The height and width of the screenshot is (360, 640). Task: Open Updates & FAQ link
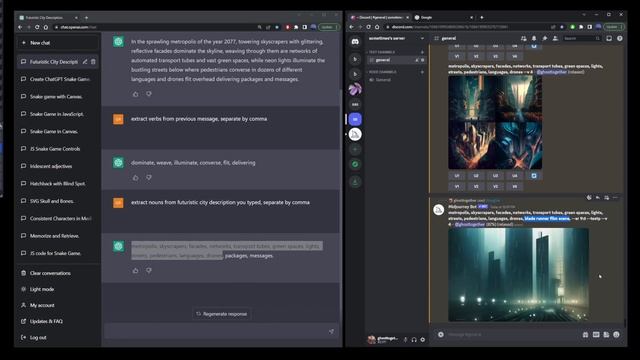coord(58,321)
